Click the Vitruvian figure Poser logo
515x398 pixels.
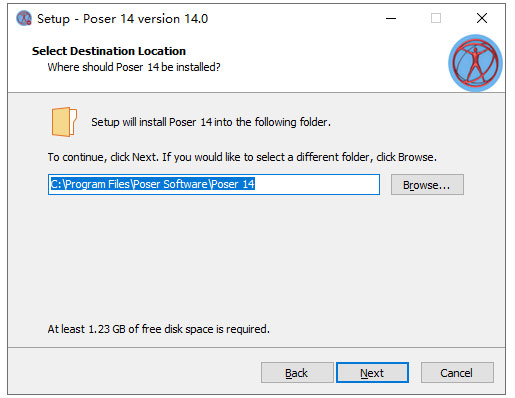475,63
